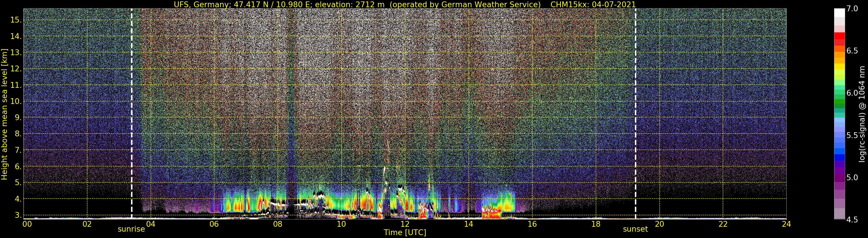Viewport: 868px width, 238px height.
Task: Click the '22' hour tick on time axis
Action: coord(723,224)
